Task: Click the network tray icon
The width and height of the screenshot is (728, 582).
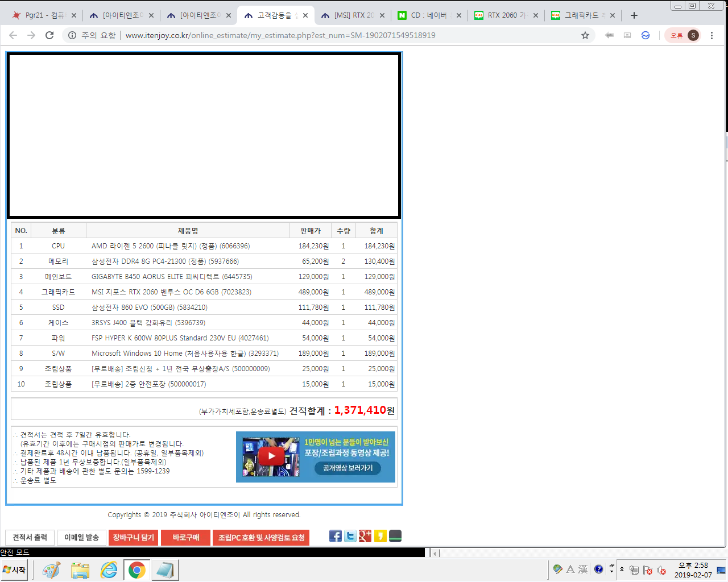Action: (634, 570)
